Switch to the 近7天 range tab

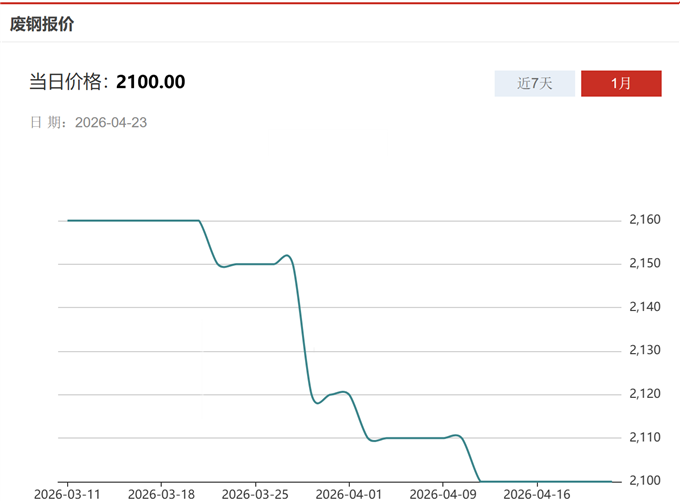pyautogui.click(x=534, y=84)
